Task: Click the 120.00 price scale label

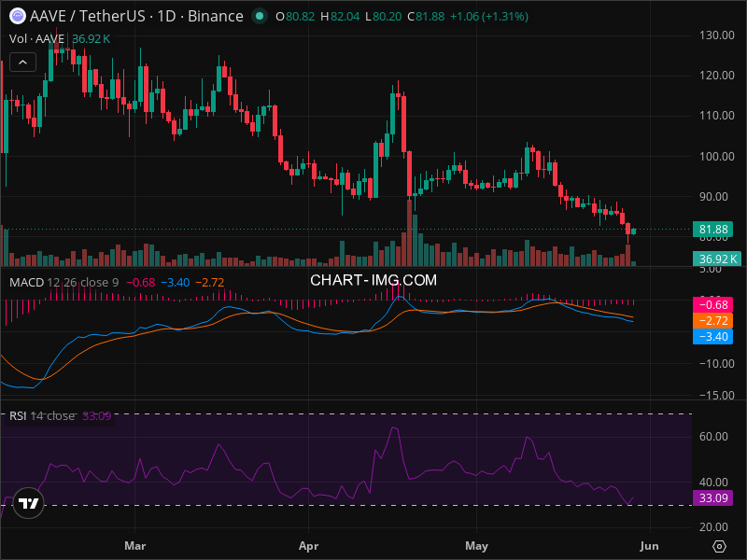Action: click(716, 76)
